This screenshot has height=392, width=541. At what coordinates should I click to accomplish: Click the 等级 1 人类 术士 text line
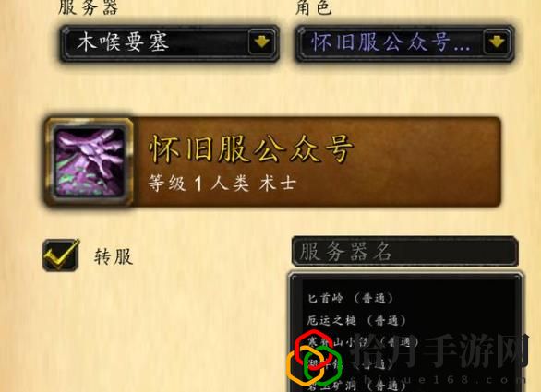(x=222, y=183)
